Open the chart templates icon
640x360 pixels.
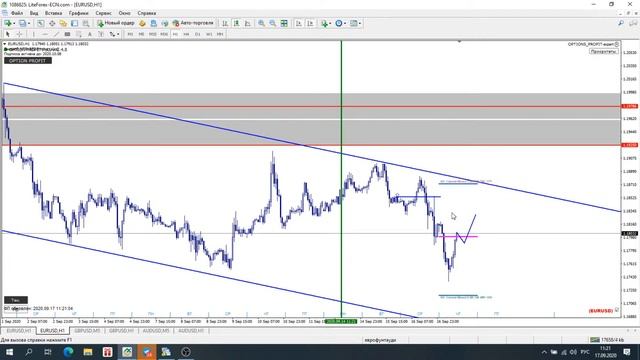click(353, 23)
